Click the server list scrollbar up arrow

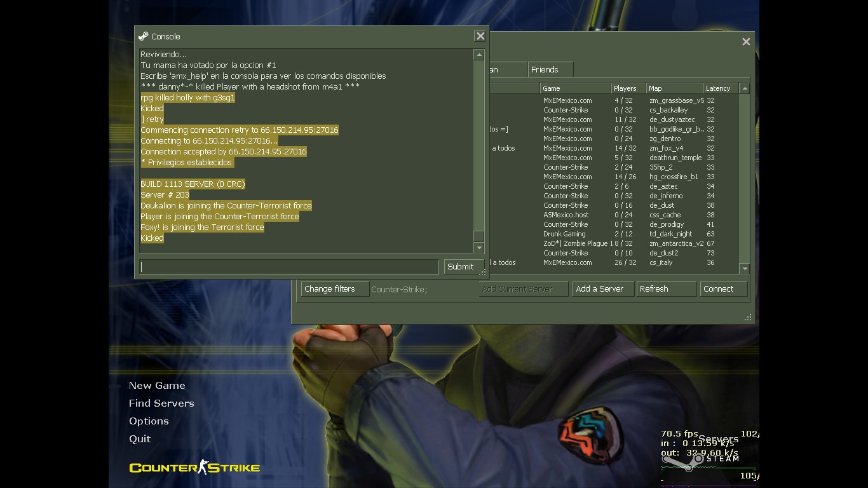[745, 88]
